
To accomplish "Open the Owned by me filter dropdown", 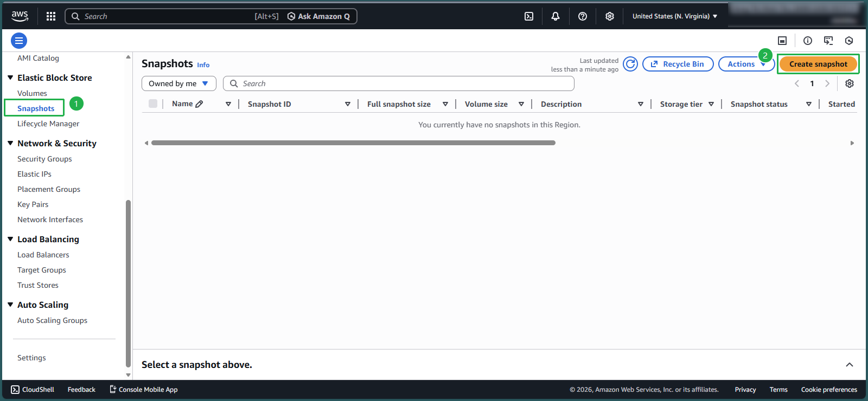I will pyautogui.click(x=179, y=83).
